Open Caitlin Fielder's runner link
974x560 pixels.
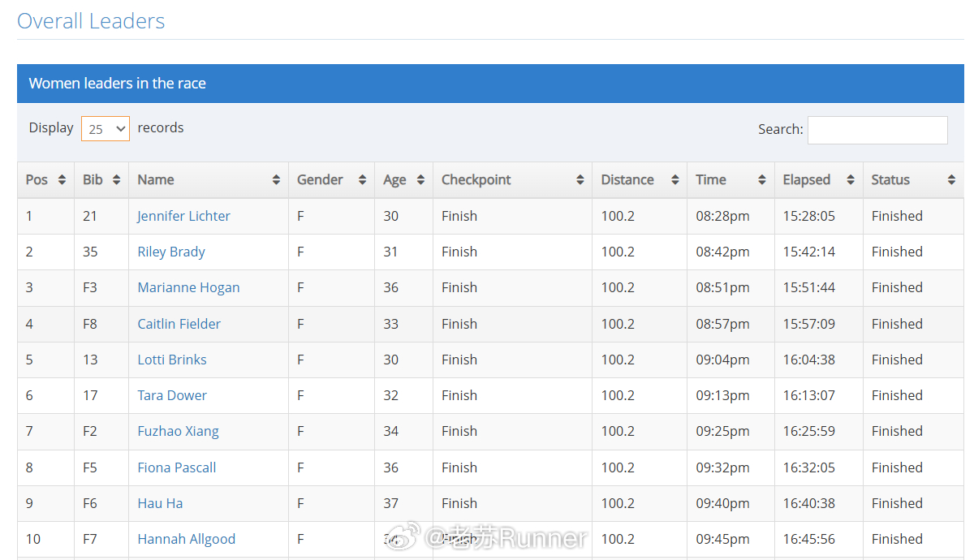[179, 324]
